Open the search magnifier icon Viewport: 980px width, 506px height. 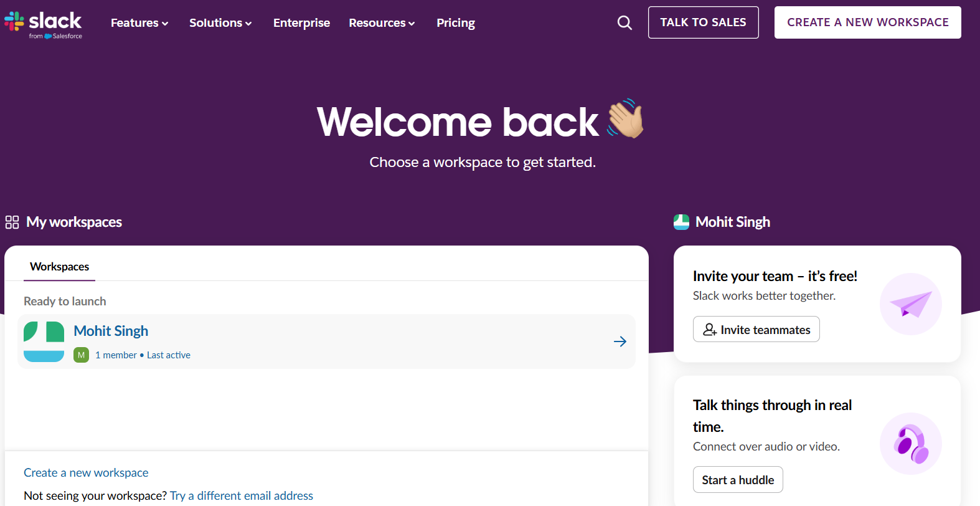pos(624,23)
